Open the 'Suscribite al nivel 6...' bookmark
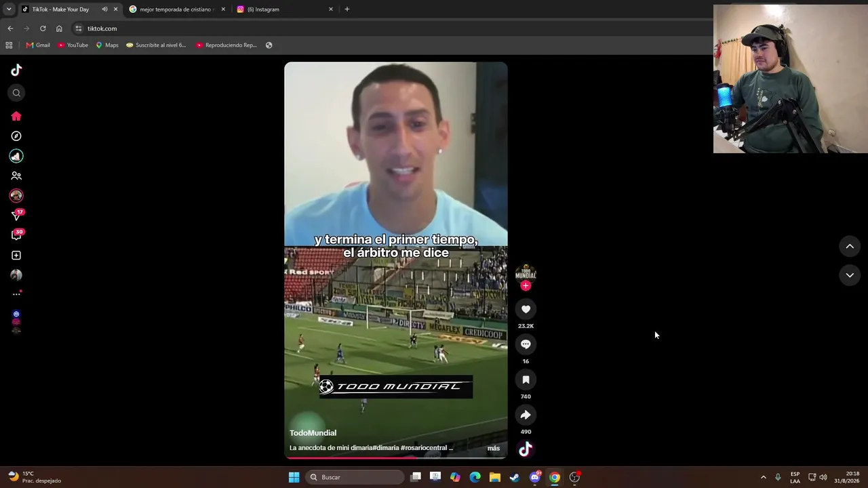Viewport: 868px width, 488px height. (x=156, y=45)
